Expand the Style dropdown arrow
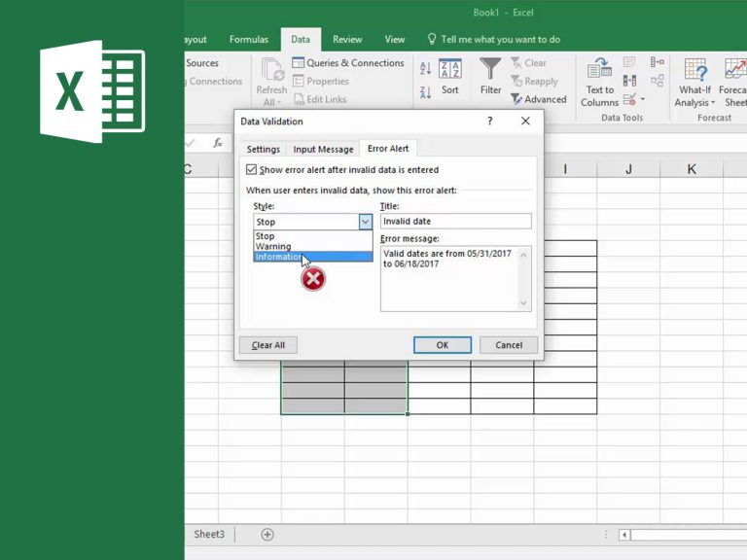The width and height of the screenshot is (747, 560). 365,222
